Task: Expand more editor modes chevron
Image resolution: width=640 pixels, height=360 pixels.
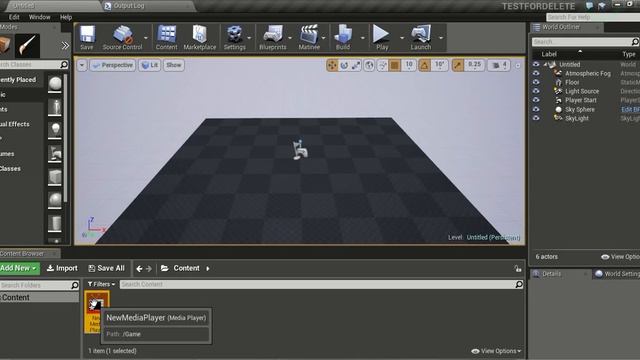Action: pos(65,46)
